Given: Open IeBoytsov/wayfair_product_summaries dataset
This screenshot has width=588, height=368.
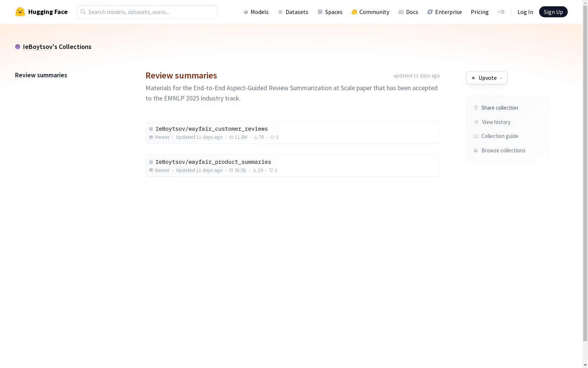Looking at the screenshot, I should (x=293, y=166).
